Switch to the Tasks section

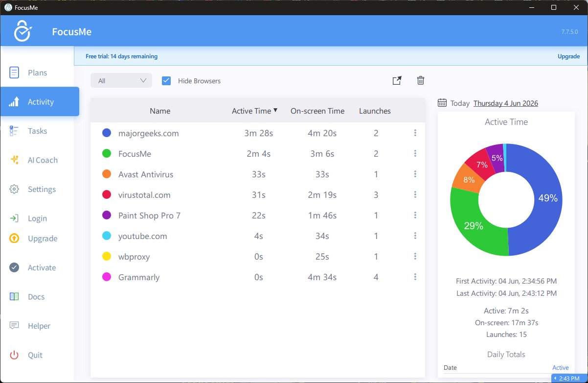40,131
